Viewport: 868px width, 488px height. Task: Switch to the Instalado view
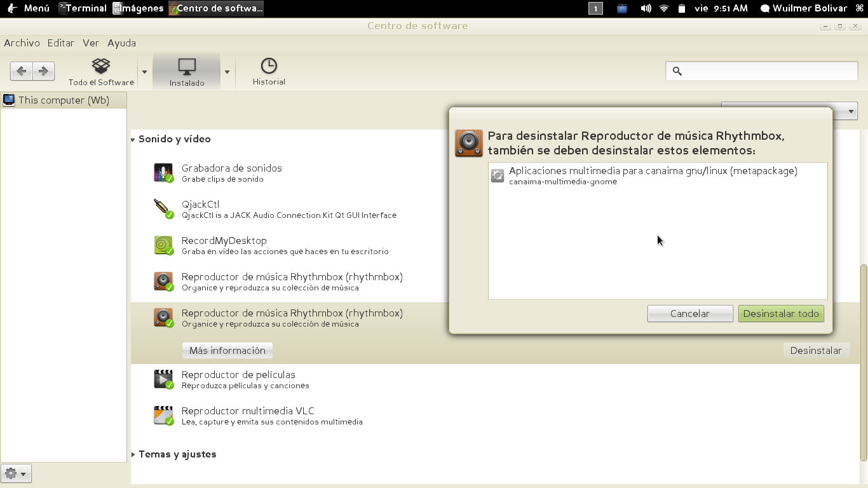[x=187, y=72]
